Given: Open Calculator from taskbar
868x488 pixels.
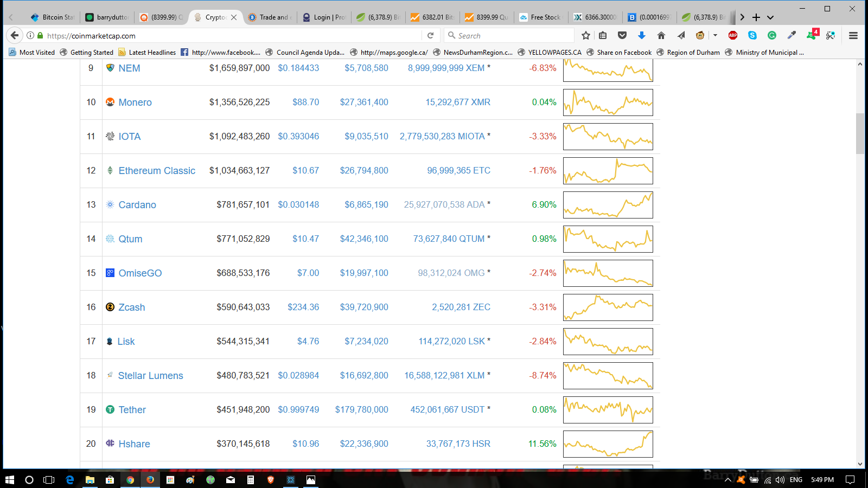Looking at the screenshot, I should [250, 479].
